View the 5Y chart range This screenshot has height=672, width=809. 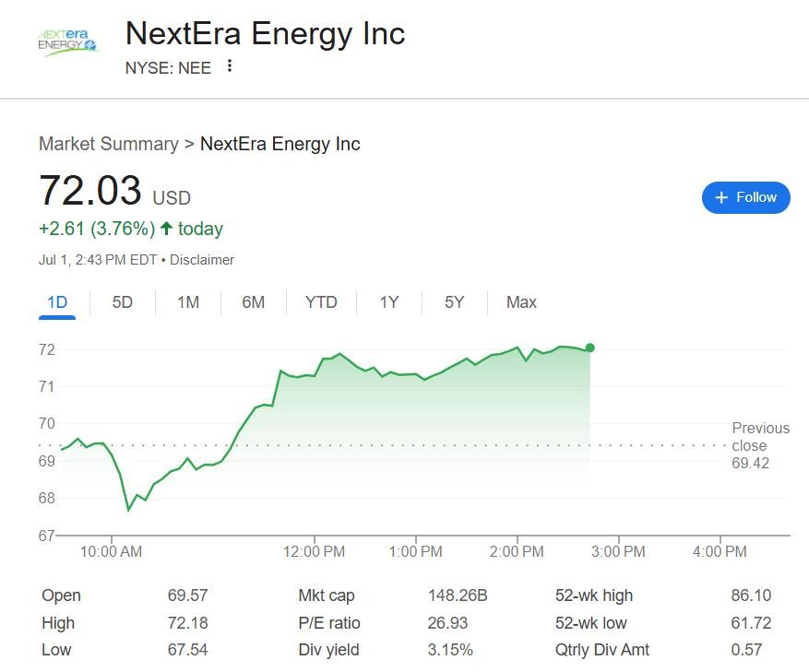click(x=455, y=302)
